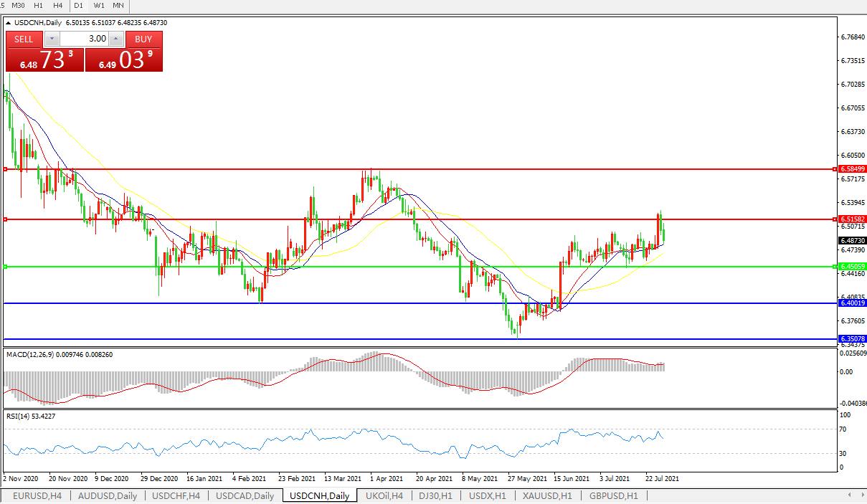The image size is (867, 504).
Task: Decrease lot volume with down arrow
Action: click(52, 39)
